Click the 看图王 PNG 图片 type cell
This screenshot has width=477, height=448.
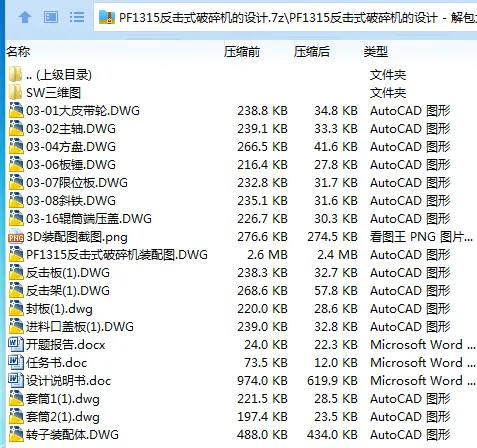coord(421,237)
